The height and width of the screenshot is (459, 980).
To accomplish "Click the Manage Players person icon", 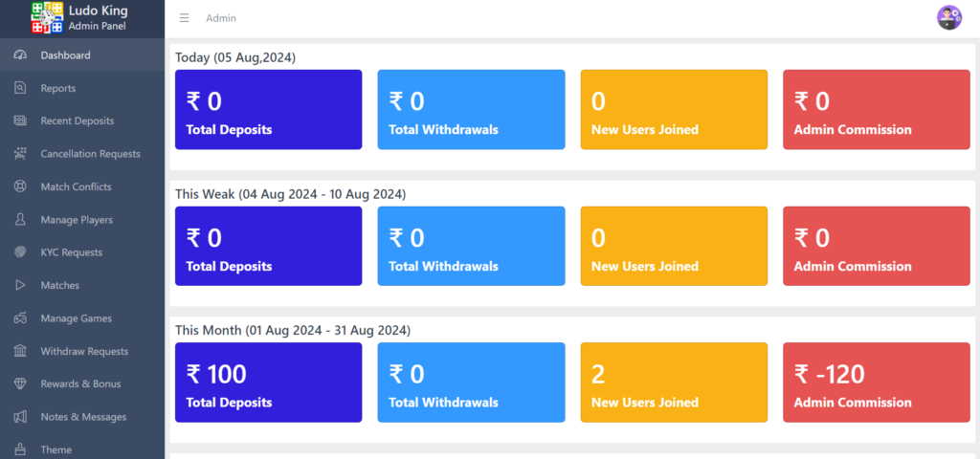I will [x=20, y=220].
